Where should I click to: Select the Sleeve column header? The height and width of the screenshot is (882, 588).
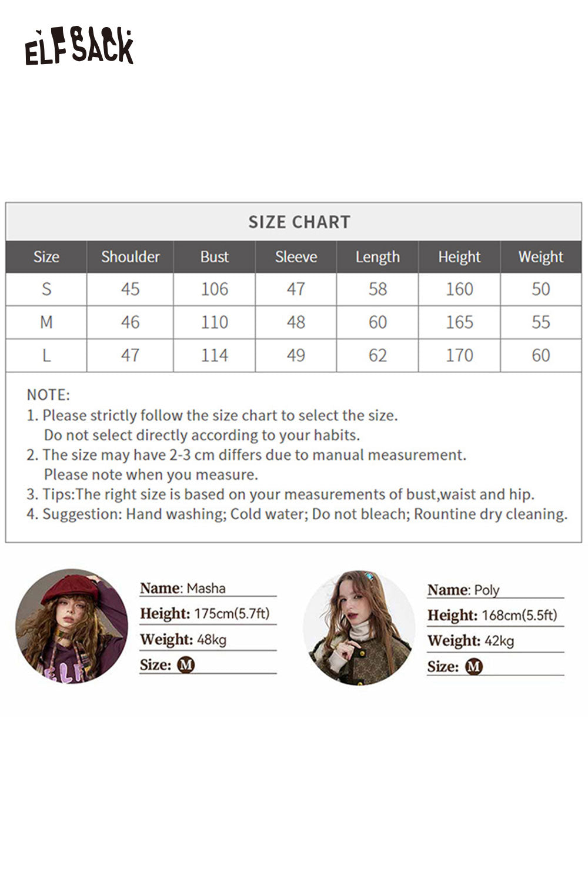tap(296, 257)
